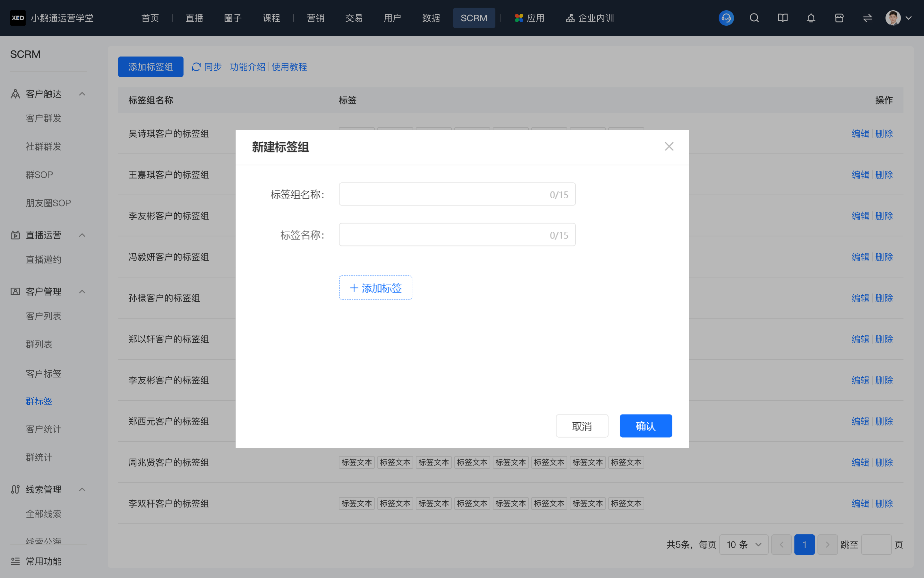Image resolution: width=924 pixels, height=578 pixels.
Task: Open 群标签 in the sidebar
Action: coord(39,401)
